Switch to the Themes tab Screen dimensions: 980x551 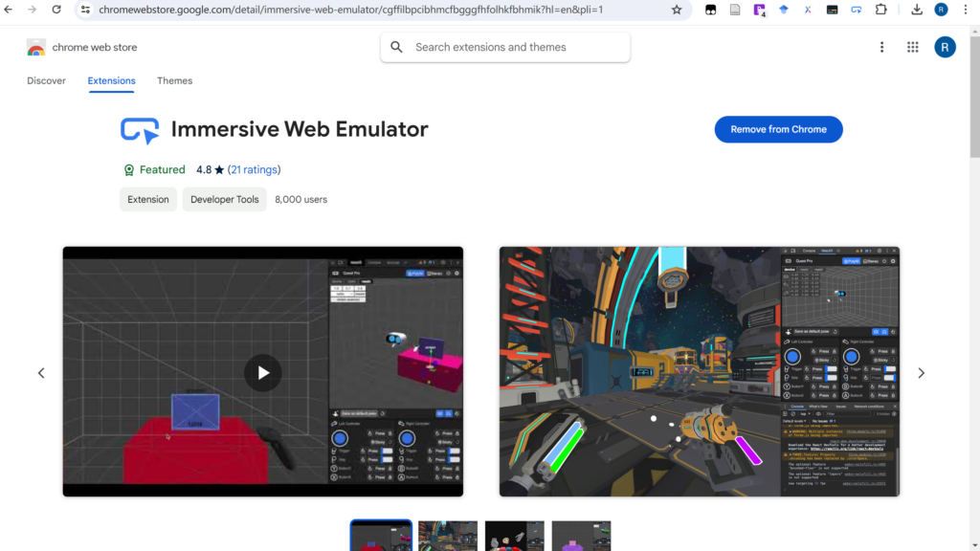(174, 81)
